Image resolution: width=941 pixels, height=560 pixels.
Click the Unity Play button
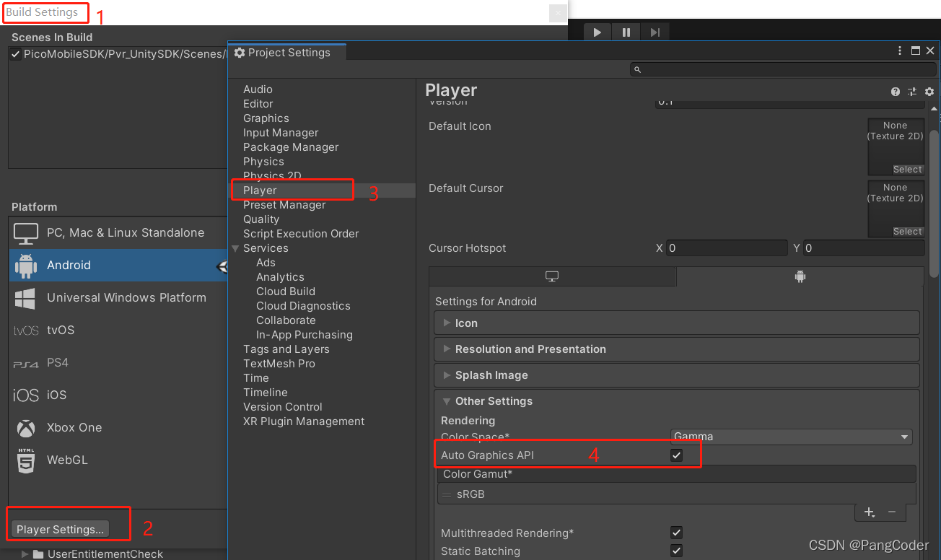pyautogui.click(x=597, y=32)
